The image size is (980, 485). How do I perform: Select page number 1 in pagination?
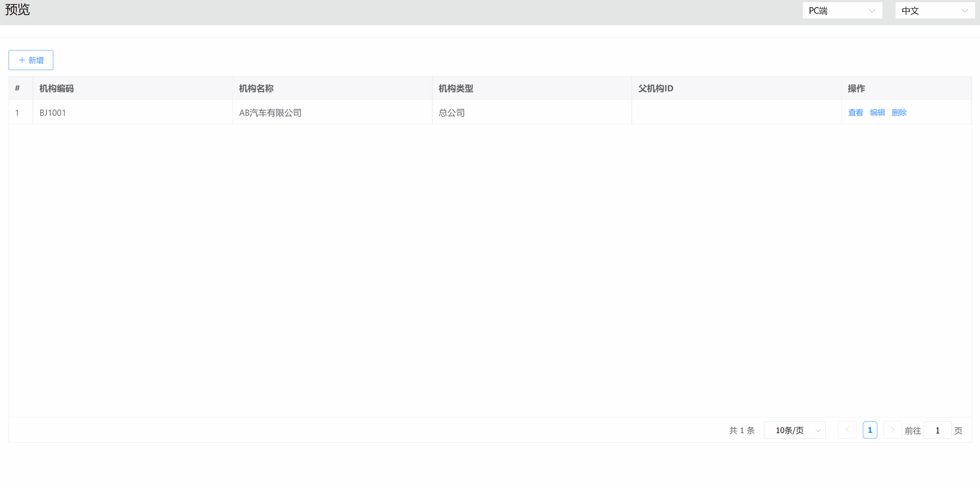(x=870, y=430)
